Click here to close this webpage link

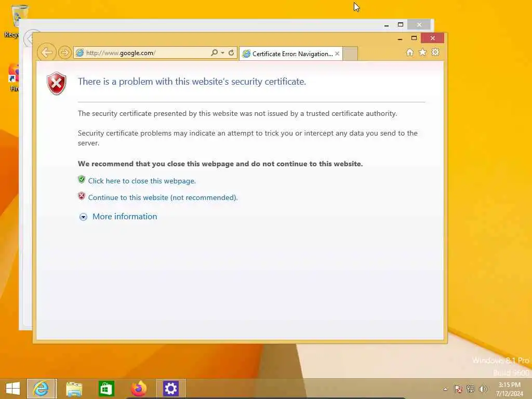coord(142,181)
